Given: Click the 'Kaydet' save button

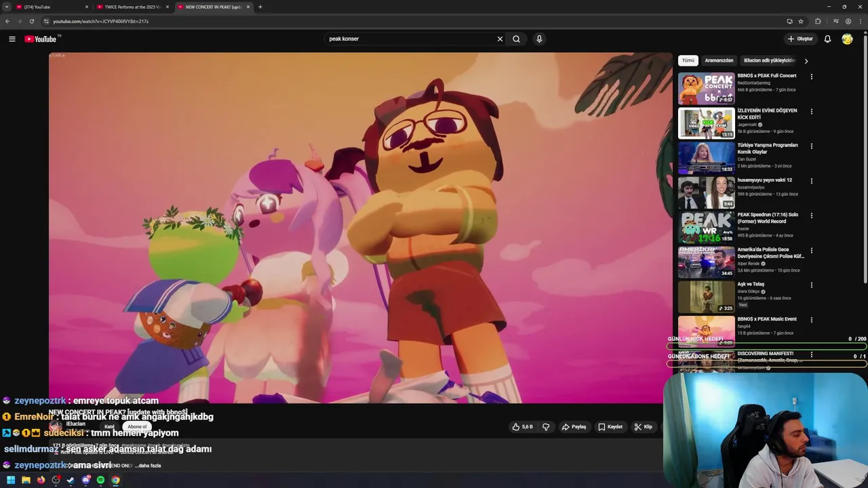Looking at the screenshot, I should point(610,427).
